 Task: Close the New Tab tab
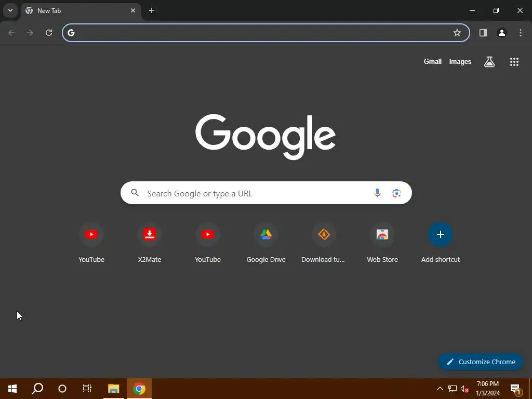(133, 10)
